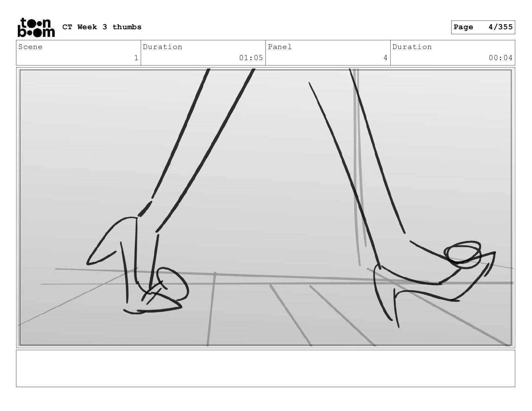Click the storyboard panel thumbnail of walking heels
532x411 pixels.
pyautogui.click(x=266, y=207)
